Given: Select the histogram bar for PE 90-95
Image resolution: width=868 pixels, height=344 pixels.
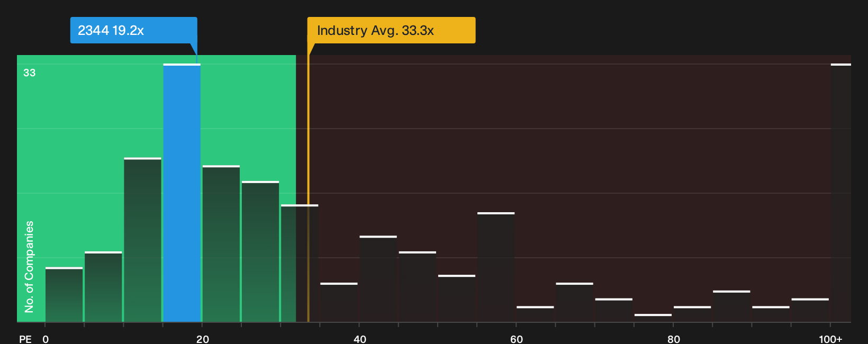Looking at the screenshot, I should tap(771, 314).
